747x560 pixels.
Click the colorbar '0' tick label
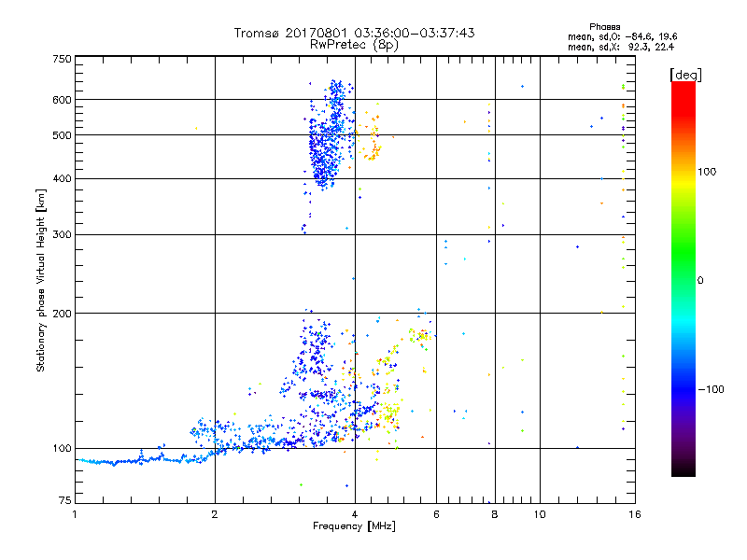[x=700, y=280]
